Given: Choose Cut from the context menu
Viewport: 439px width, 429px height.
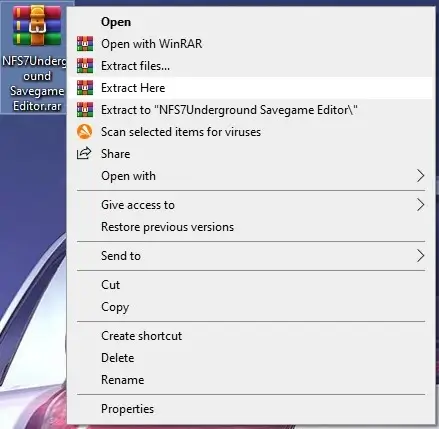Looking at the screenshot, I should pyautogui.click(x=250, y=285).
